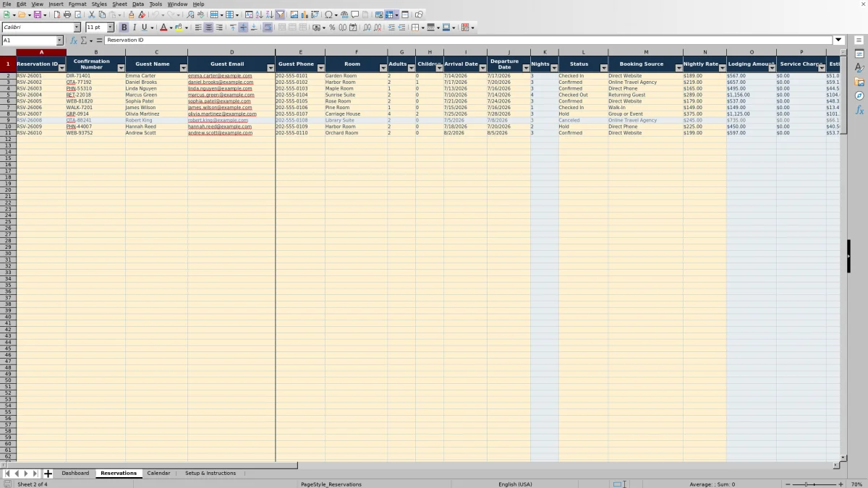Insert chart icon
This screenshot has height=488, width=868.
click(x=305, y=14)
